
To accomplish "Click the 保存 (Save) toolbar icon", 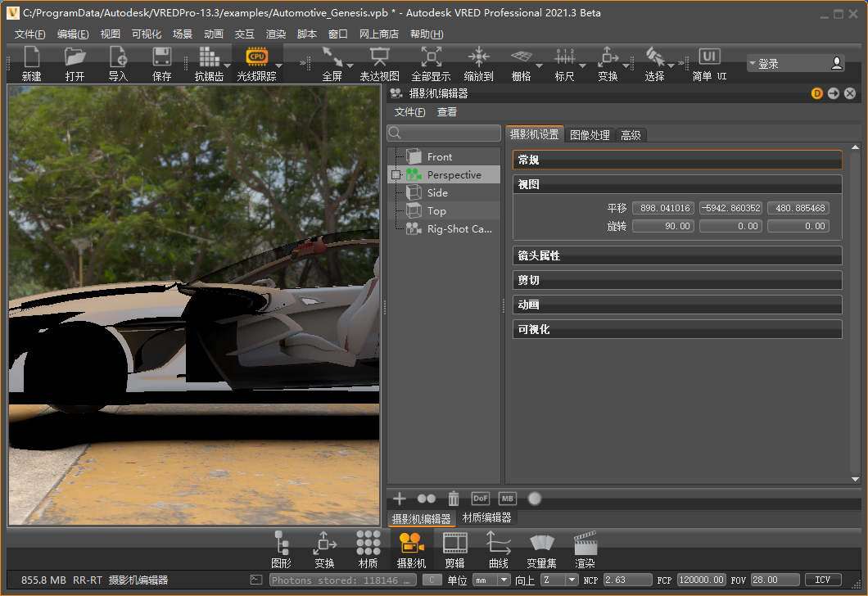I will point(161,57).
